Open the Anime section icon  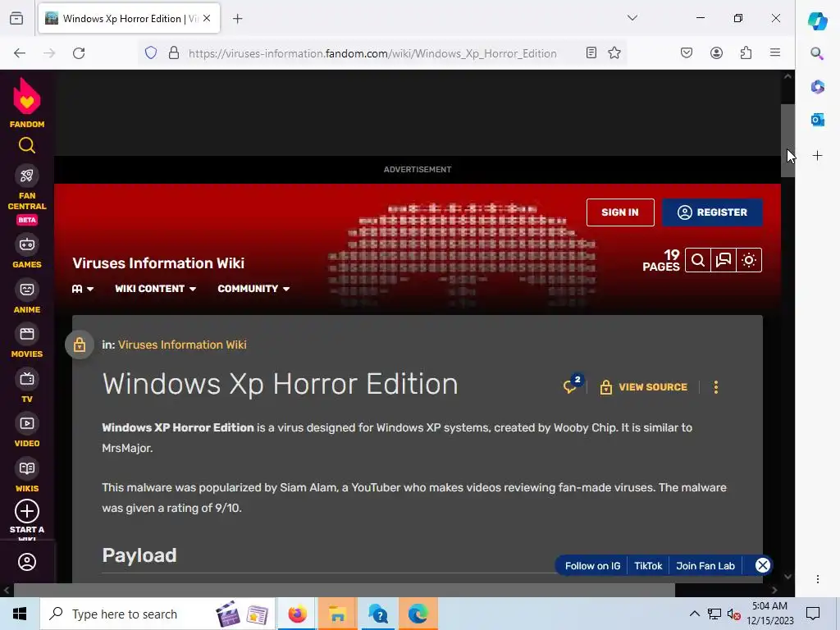[27, 290]
